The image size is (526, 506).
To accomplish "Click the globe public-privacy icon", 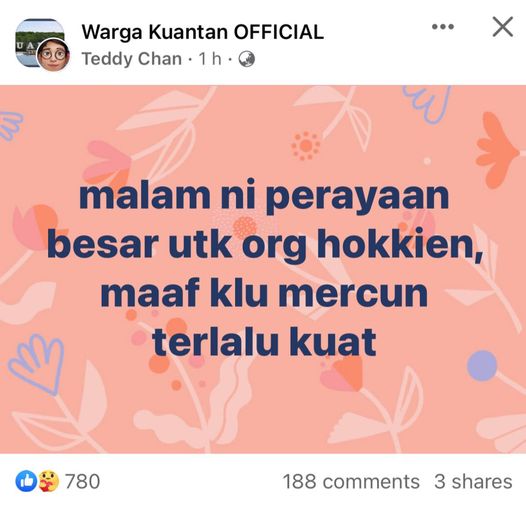I will (247, 59).
